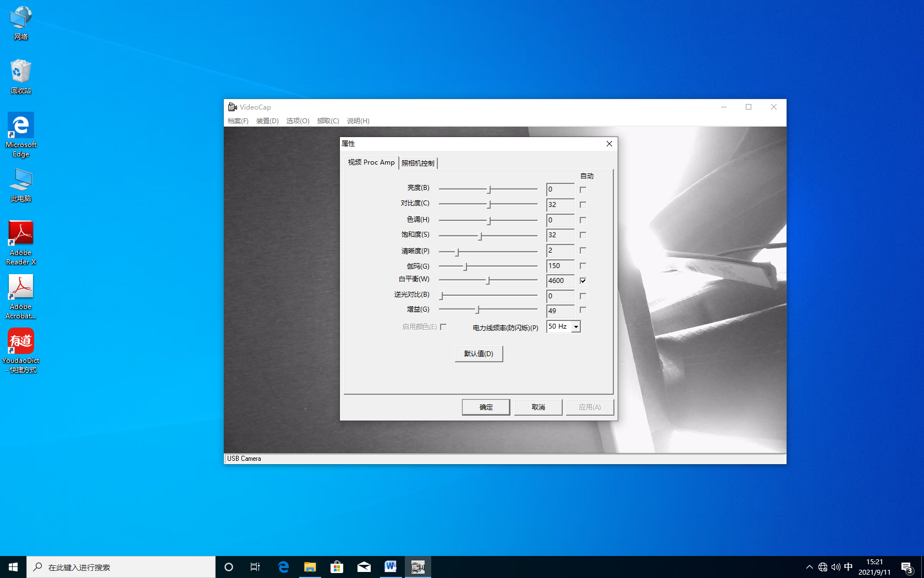Close the 属性 dialog
924x578 pixels.
pos(609,144)
